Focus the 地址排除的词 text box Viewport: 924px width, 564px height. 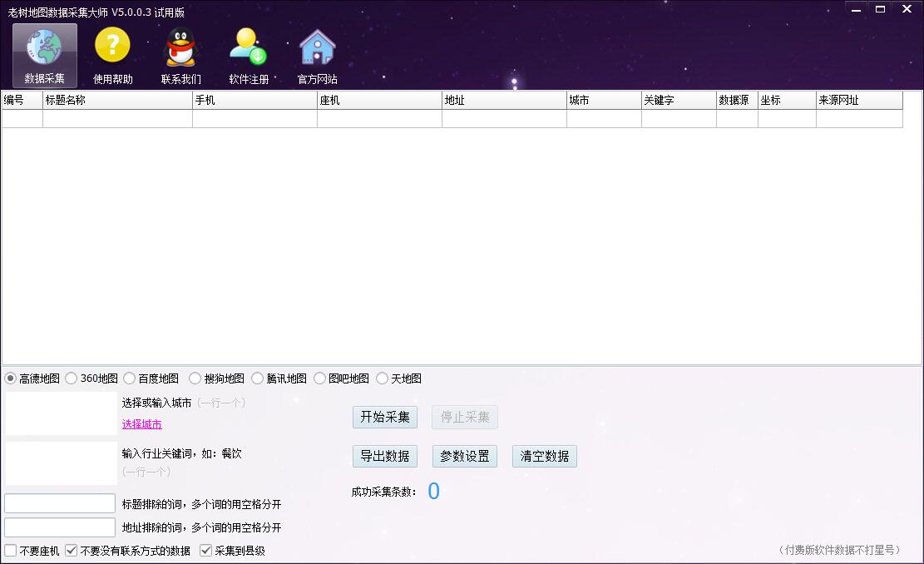point(60,527)
